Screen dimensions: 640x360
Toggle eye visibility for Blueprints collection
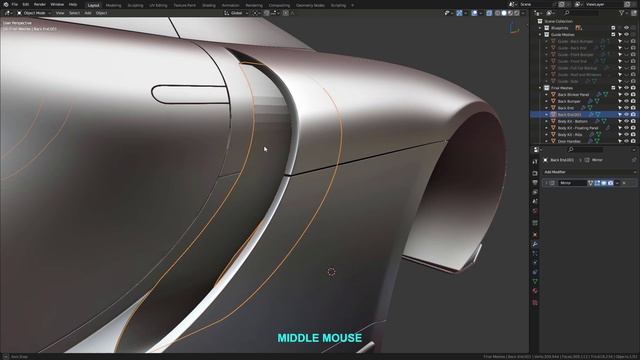tap(627, 28)
